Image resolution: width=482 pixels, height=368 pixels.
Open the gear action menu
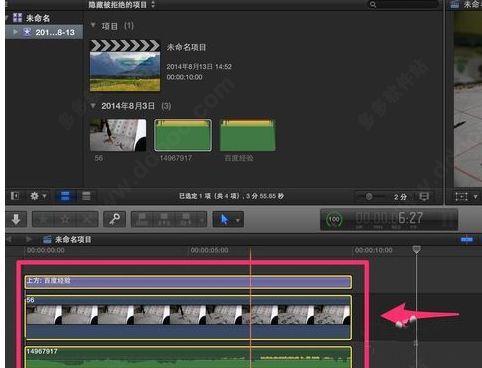(x=38, y=196)
